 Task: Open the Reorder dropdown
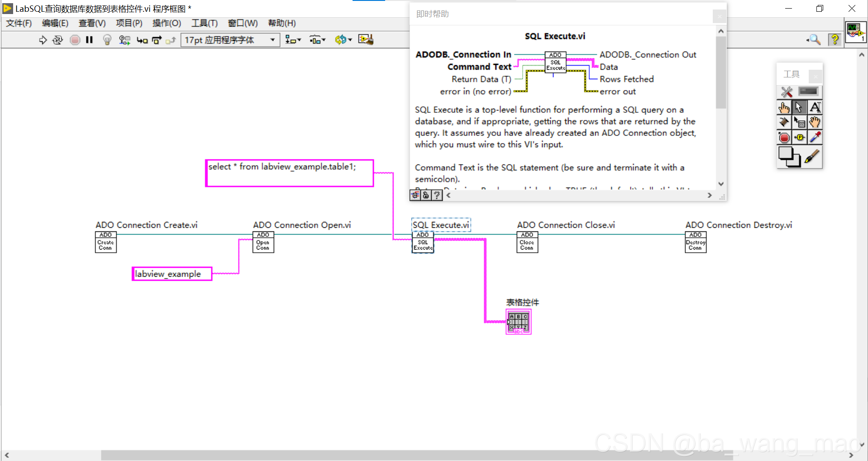343,40
